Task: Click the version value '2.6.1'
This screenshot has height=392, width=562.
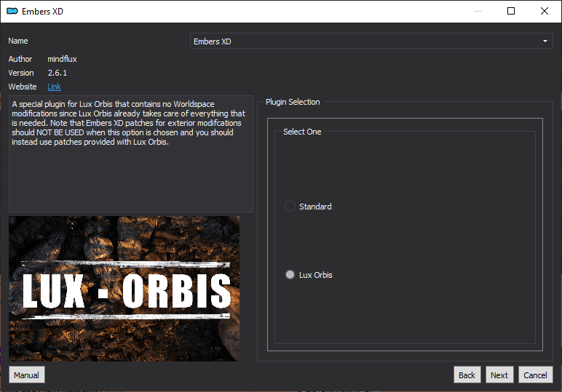Action: pos(58,73)
